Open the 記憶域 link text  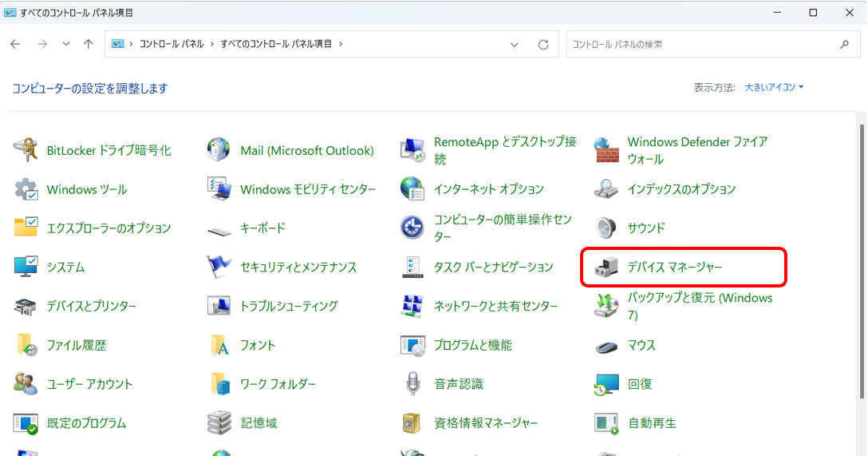[258, 422]
